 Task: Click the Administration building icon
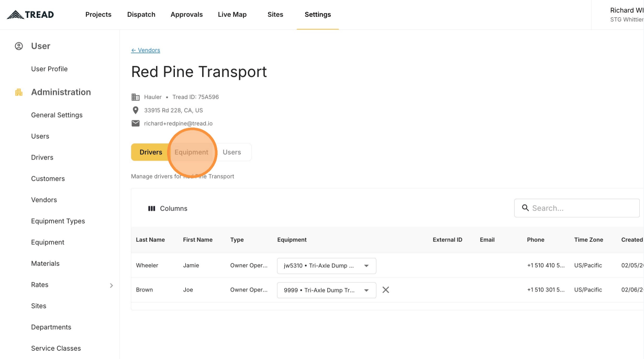tap(19, 92)
